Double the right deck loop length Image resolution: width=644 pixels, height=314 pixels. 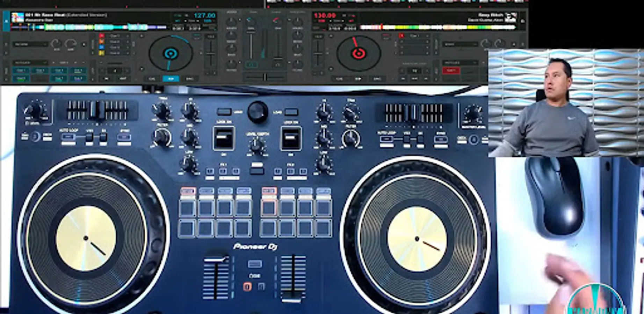point(428,71)
